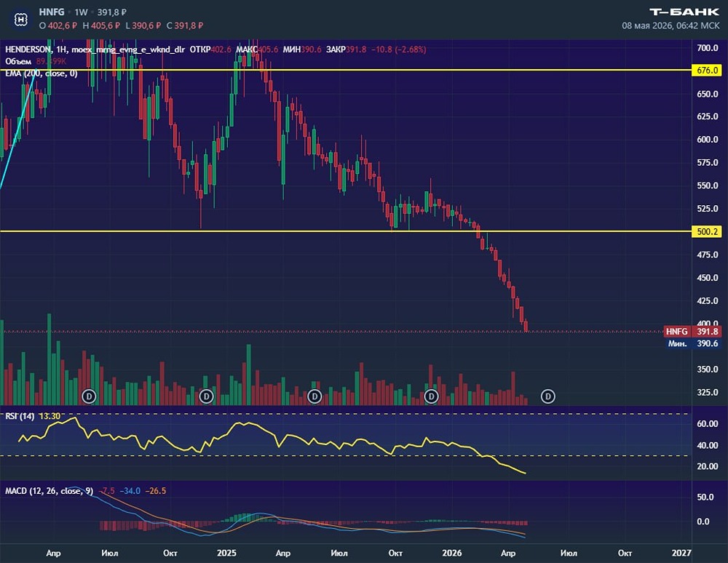Screen dimensions: 728x563
Task: Open the D dividend marker below Июн 2026
Action: [548, 396]
